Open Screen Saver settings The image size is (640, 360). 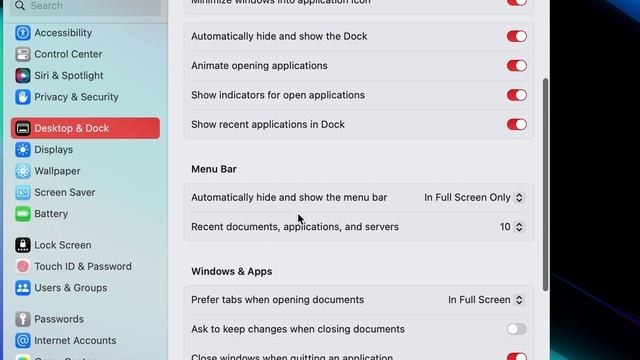coord(85,192)
